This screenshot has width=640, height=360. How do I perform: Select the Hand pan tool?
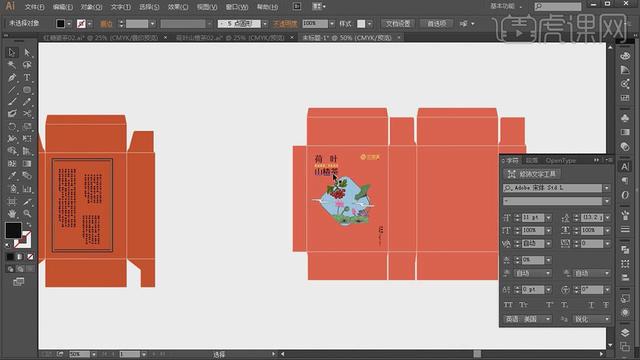click(12, 213)
